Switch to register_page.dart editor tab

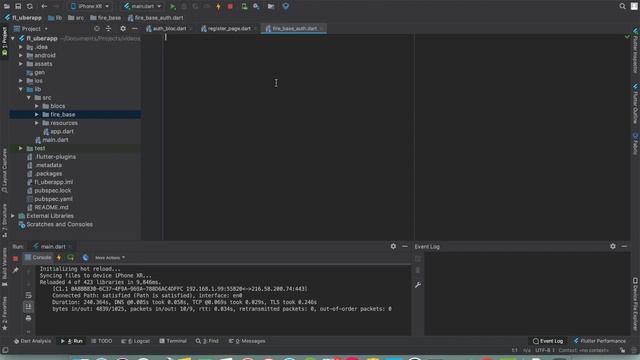click(x=229, y=29)
